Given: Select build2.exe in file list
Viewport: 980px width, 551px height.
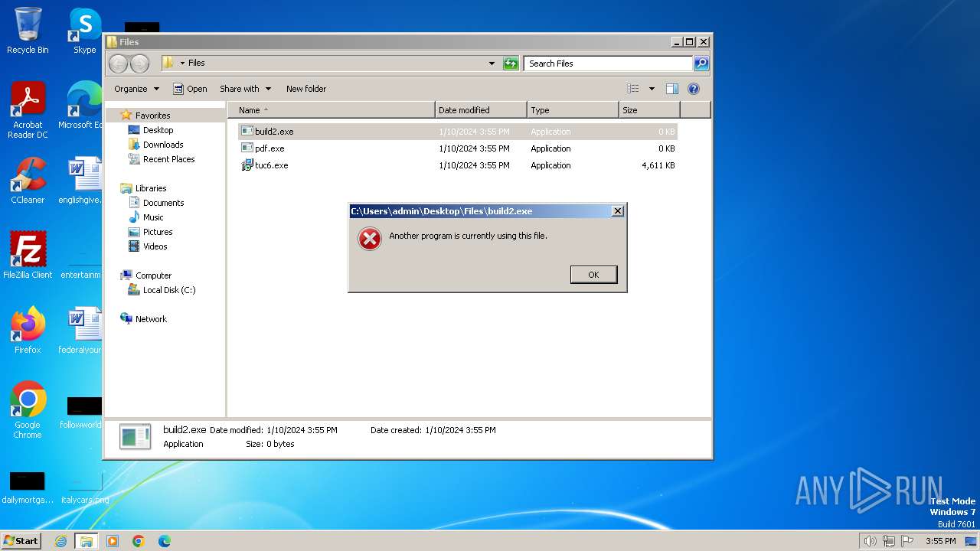Looking at the screenshot, I should click(458, 132).
